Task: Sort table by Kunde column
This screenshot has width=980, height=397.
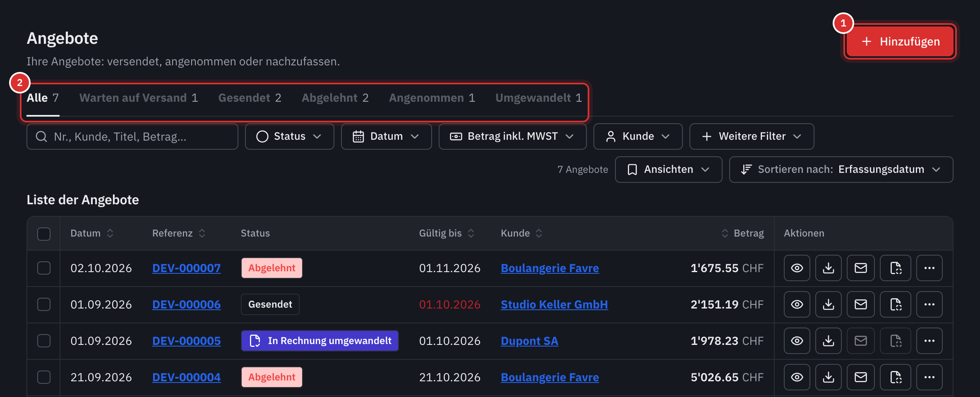Action: pyautogui.click(x=521, y=233)
